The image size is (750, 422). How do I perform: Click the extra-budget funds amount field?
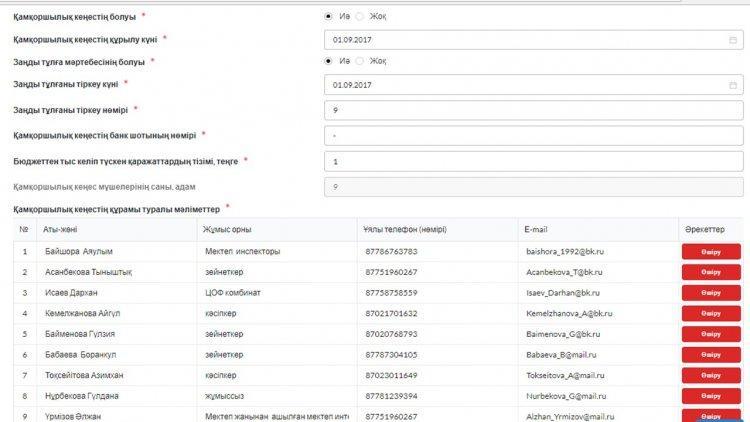pos(533,162)
